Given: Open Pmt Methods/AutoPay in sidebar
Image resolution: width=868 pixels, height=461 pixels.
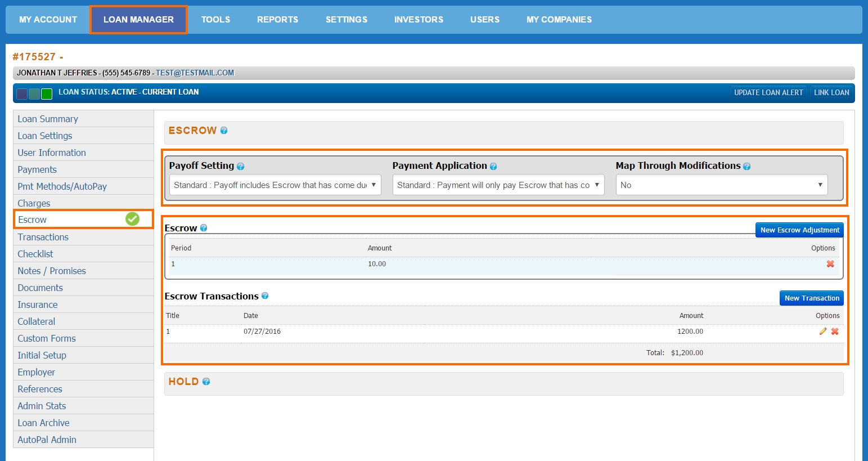Looking at the screenshot, I should pos(83,186).
